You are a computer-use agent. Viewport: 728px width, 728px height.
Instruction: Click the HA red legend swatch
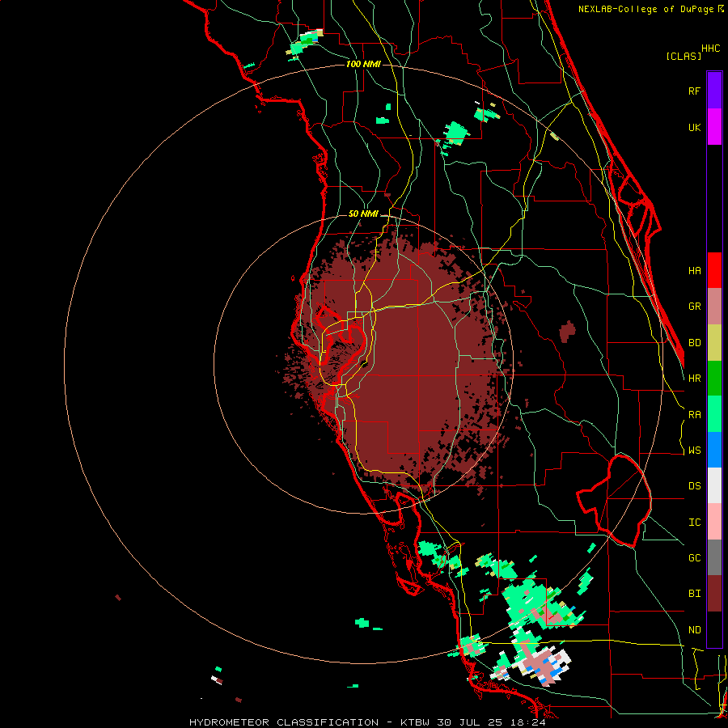[x=714, y=270]
